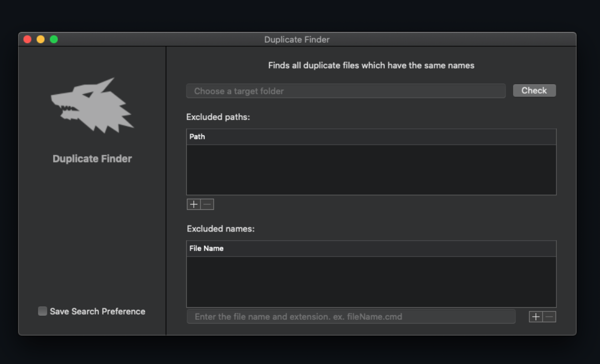The width and height of the screenshot is (600, 364).
Task: Click inside the empty Excluded paths list
Action: (371, 169)
